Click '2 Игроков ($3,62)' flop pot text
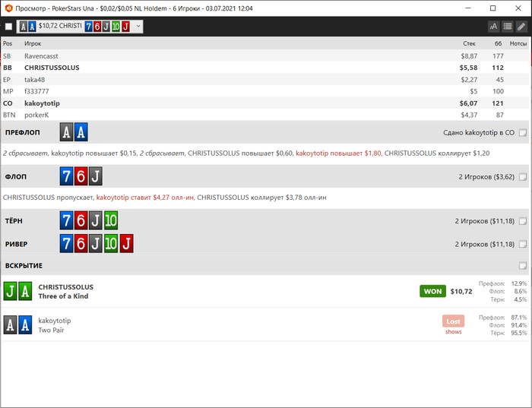This screenshot has width=532, height=408. [x=486, y=177]
